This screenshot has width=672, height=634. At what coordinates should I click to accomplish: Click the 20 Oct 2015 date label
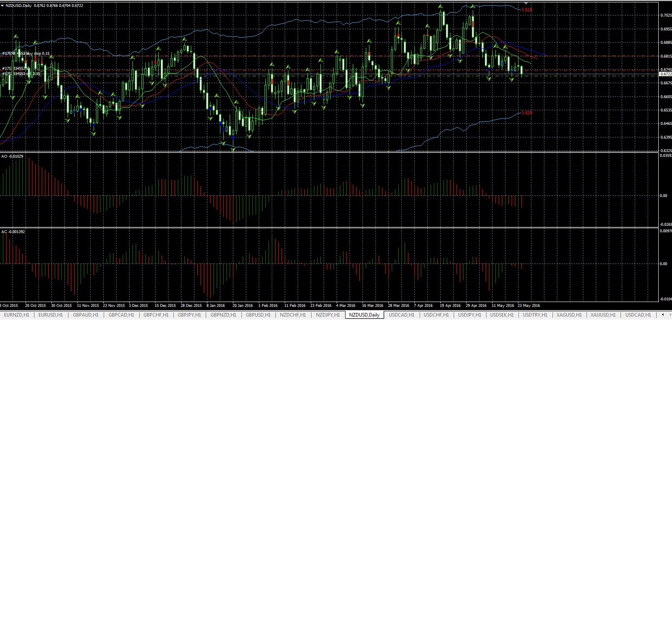[36, 306]
